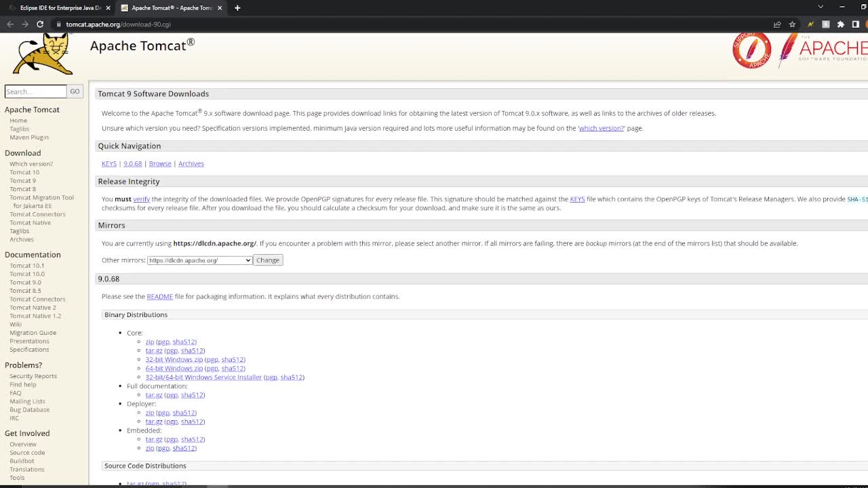Viewport: 868px width, 488px height.
Task: Open the Maven Plugin sidebar link
Action: tap(29, 138)
